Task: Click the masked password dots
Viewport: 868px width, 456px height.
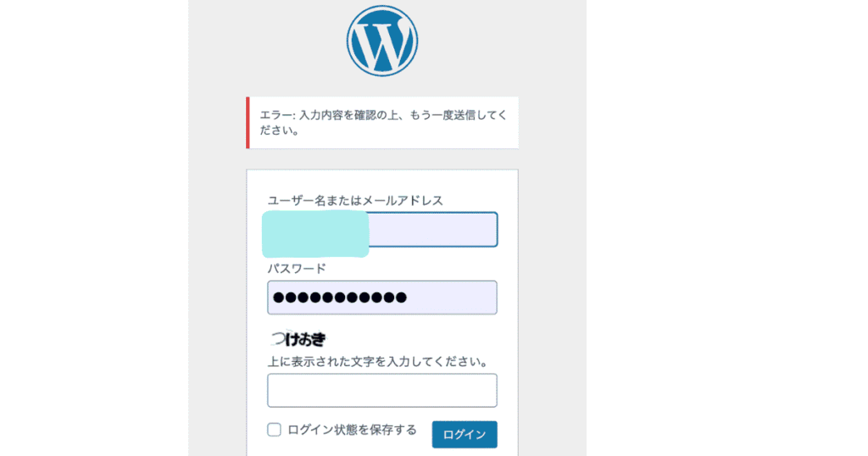Action: coord(340,298)
